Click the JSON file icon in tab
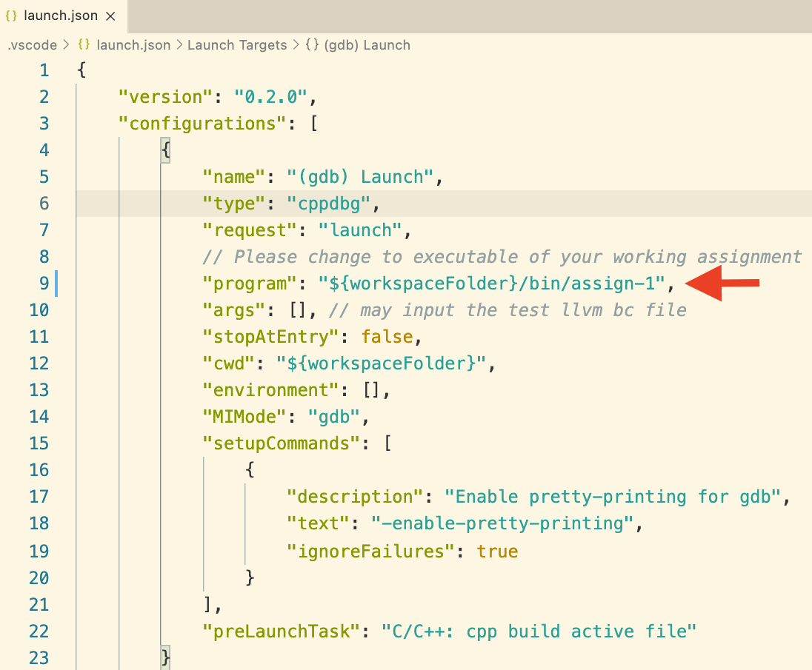Viewport: 812px width, 670px height. [x=11, y=16]
